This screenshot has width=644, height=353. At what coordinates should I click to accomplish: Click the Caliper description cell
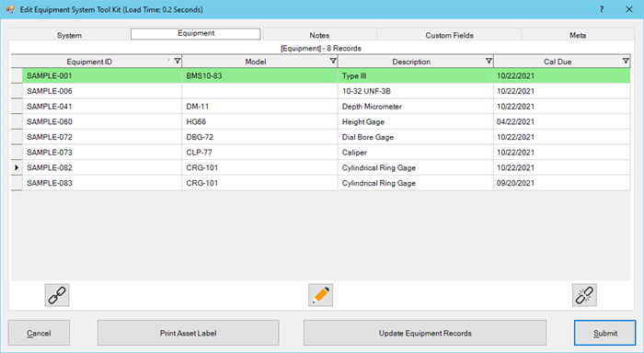click(415, 153)
